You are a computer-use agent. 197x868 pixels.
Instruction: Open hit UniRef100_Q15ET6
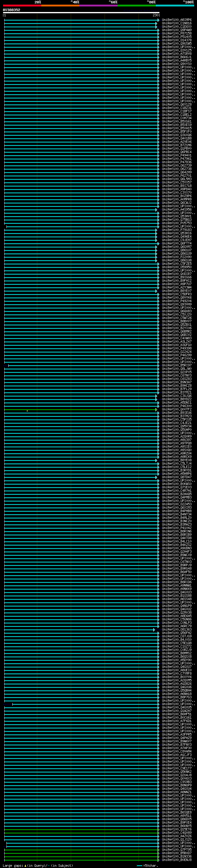coord(177,829)
